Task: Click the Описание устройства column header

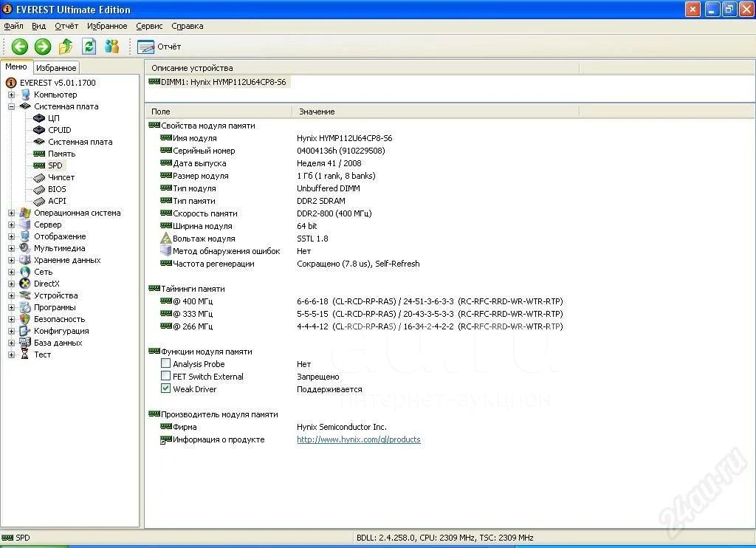Action: pos(362,68)
